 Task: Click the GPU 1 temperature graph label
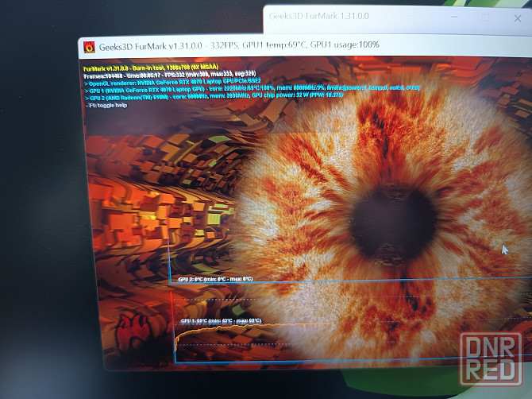(220, 321)
